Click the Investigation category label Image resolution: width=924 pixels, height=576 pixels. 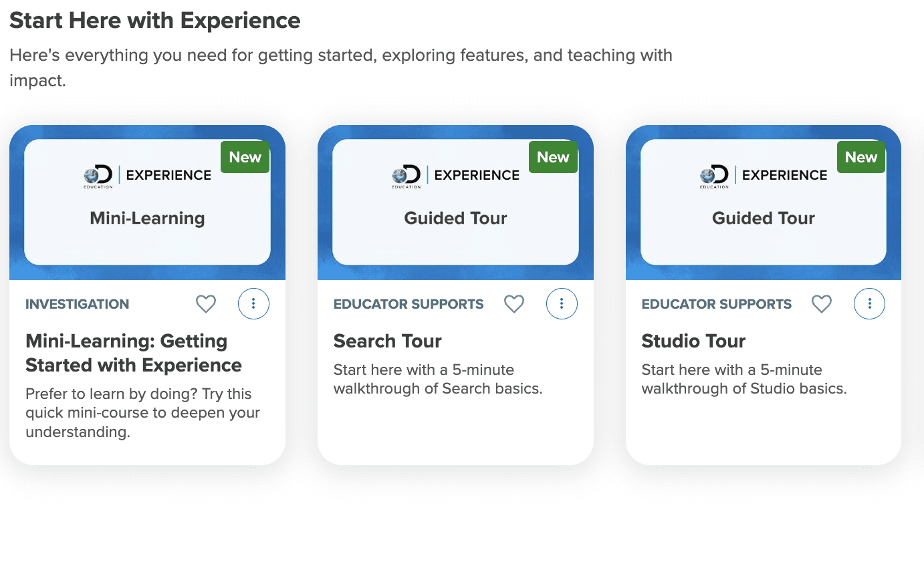pyautogui.click(x=78, y=304)
